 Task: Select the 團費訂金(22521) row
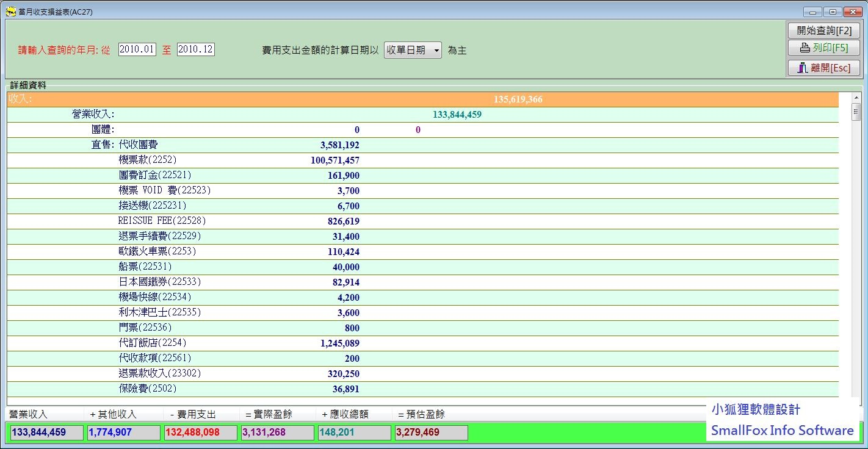[x=422, y=176]
